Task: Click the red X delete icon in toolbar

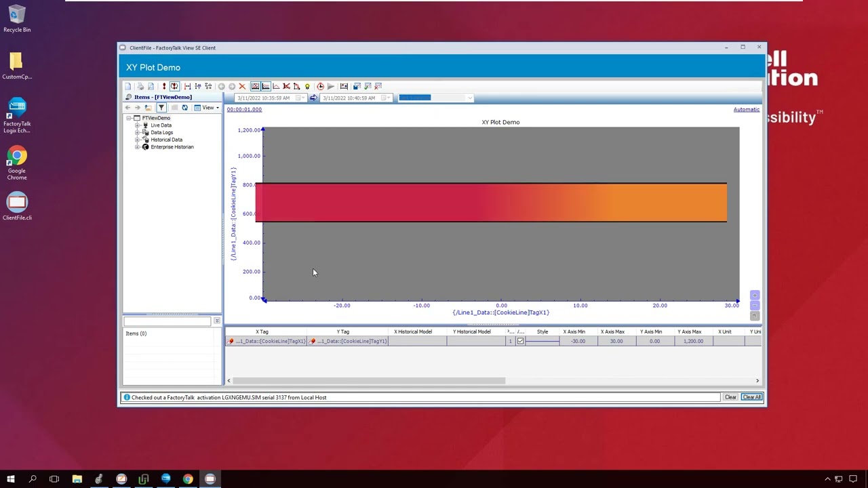Action: [x=242, y=87]
